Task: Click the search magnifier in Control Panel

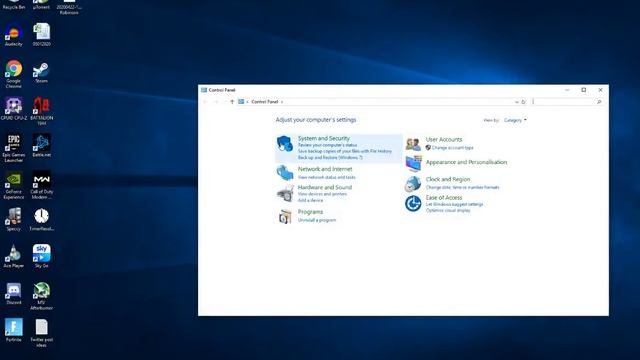Action: 599,102
